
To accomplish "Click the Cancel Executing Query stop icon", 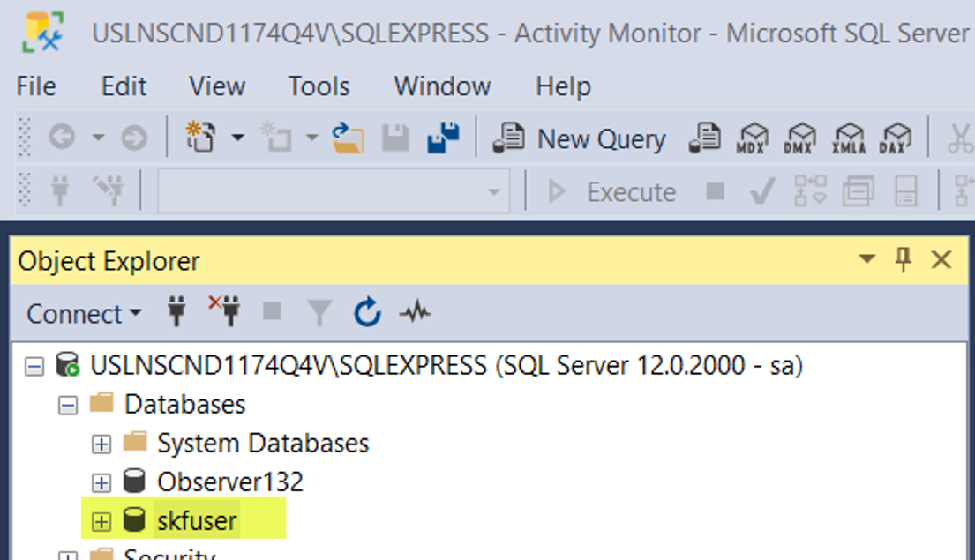I will click(715, 190).
